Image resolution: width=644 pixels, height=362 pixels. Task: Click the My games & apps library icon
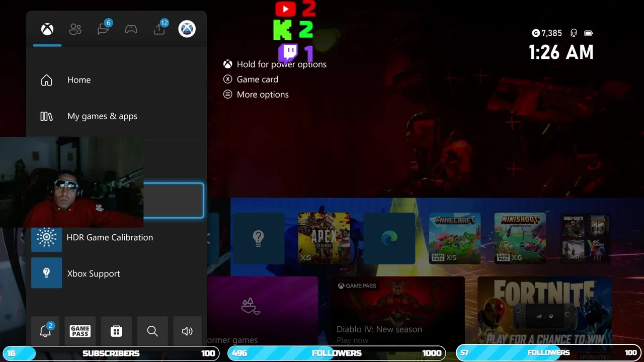coord(46,116)
